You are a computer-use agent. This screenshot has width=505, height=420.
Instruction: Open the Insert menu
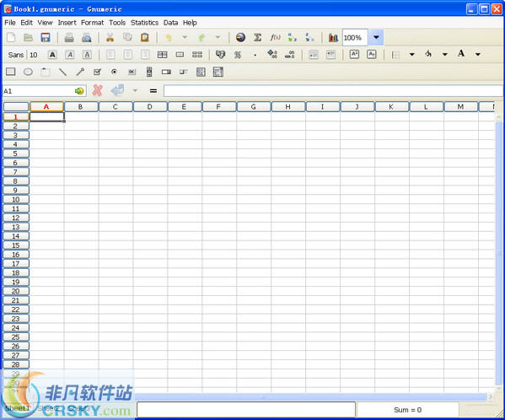click(67, 23)
